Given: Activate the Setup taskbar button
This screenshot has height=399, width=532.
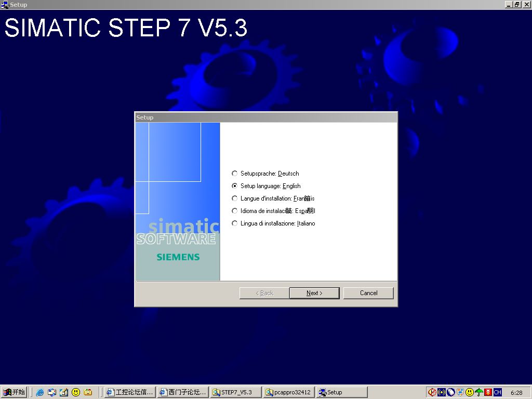Looking at the screenshot, I should [342, 392].
